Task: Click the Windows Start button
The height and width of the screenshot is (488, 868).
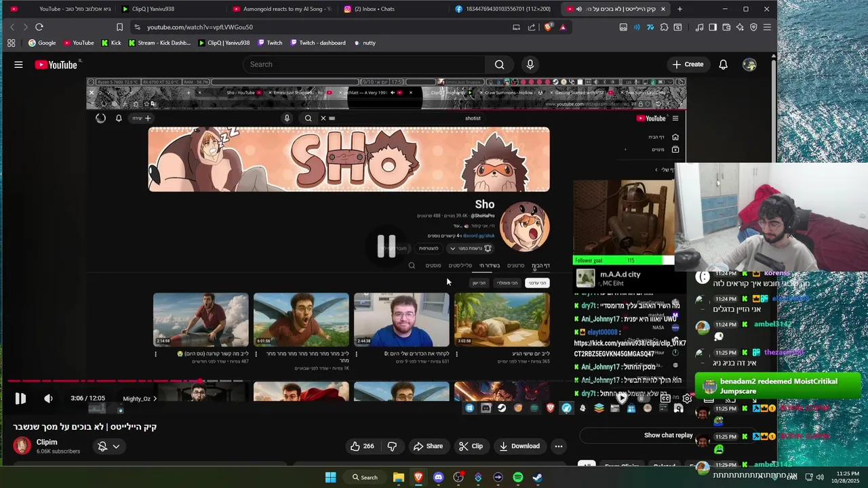Action: click(x=330, y=477)
